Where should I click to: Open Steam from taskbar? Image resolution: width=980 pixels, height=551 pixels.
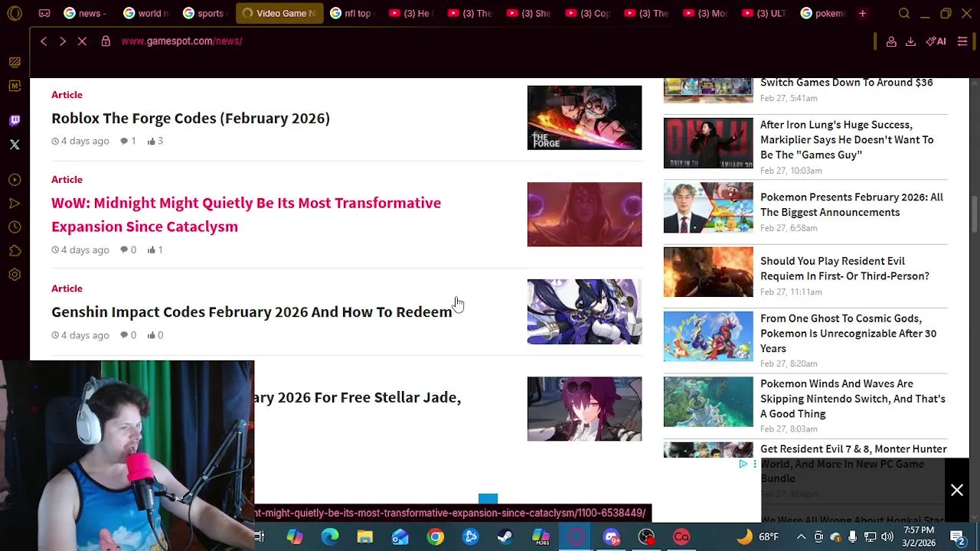tap(505, 537)
